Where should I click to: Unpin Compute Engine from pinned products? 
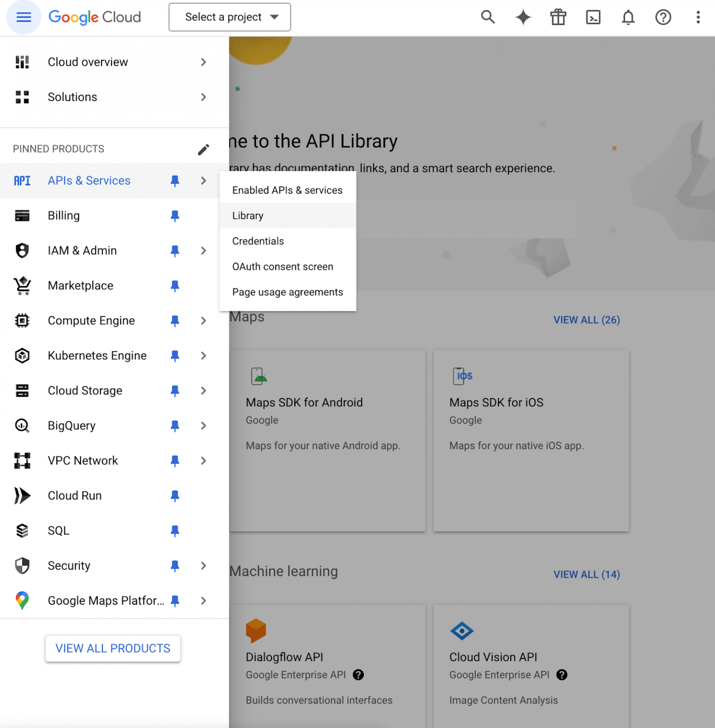click(x=175, y=320)
